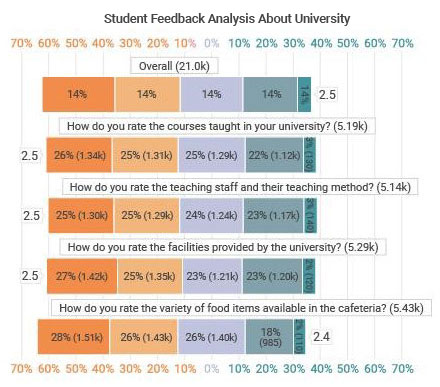The height and width of the screenshot is (387, 440).
Task: Click the 24% (1.24k) lavender segment
Action: click(211, 215)
